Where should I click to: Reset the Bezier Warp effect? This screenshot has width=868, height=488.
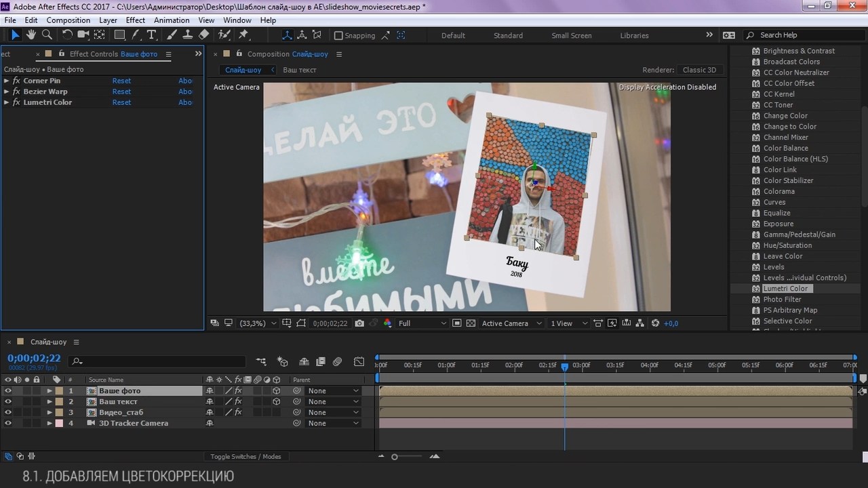(x=121, y=91)
